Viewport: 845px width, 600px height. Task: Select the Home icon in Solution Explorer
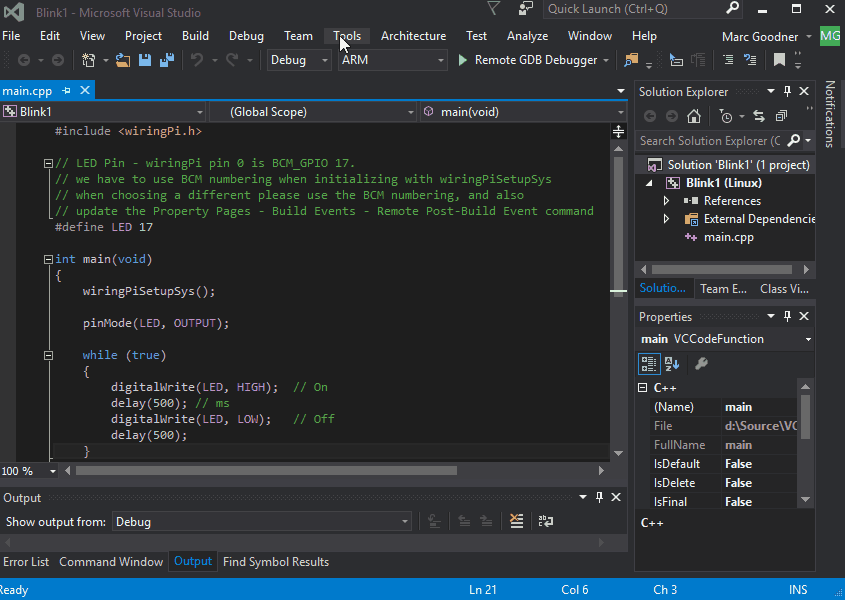click(x=695, y=115)
